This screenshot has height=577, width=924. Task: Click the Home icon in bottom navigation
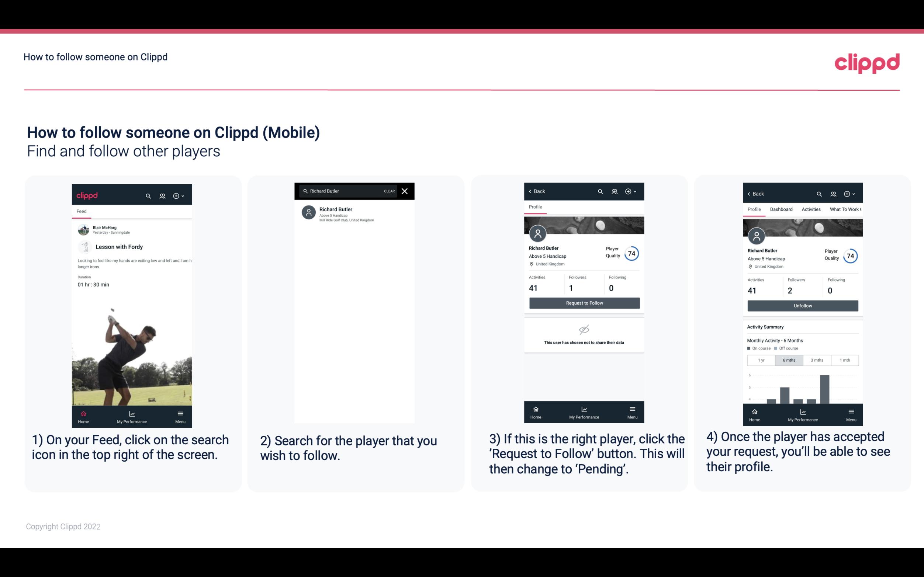tap(83, 413)
